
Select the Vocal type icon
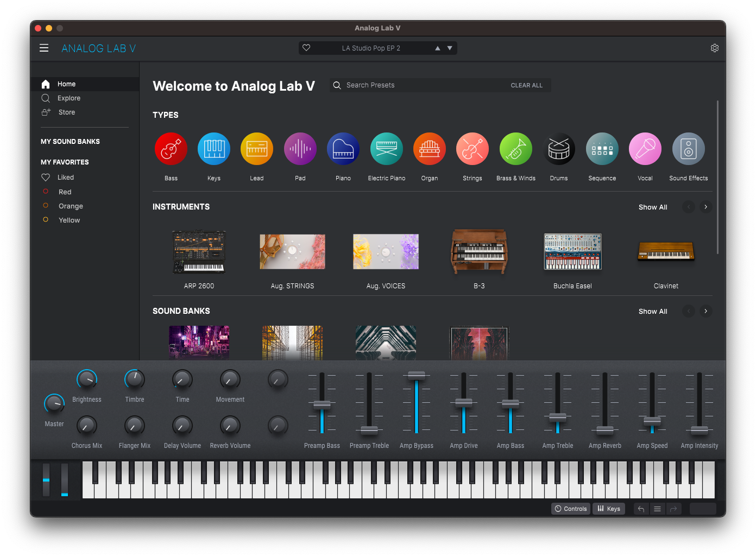(645, 149)
